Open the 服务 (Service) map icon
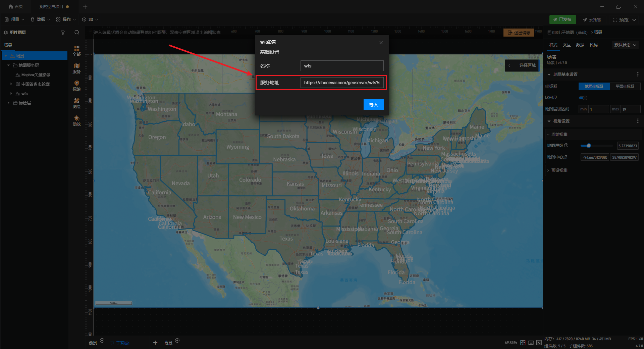This screenshot has height=349, width=644. [x=76, y=68]
